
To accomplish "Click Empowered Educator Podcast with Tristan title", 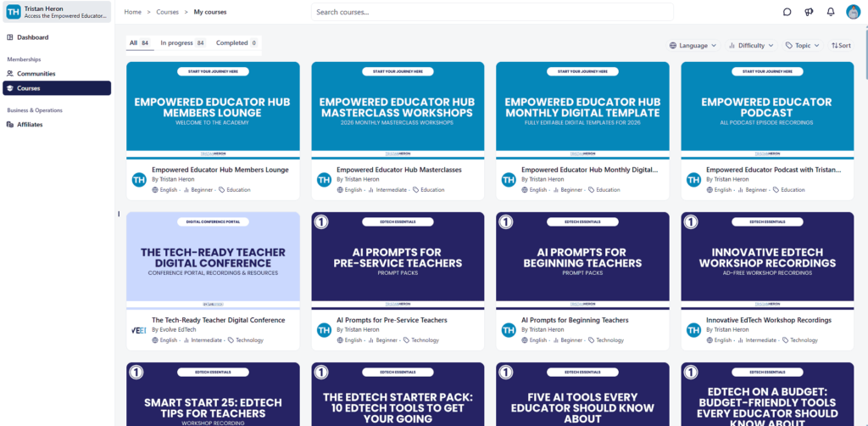I will coord(774,170).
